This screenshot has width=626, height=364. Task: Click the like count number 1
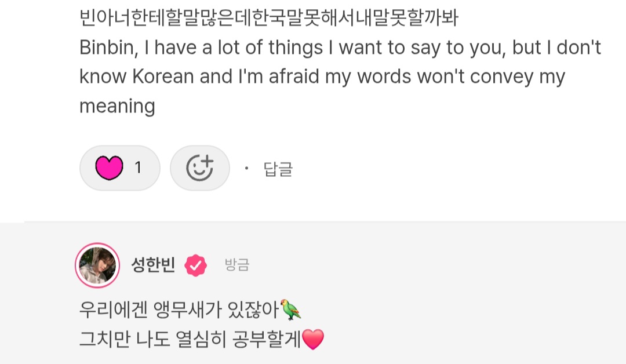click(x=138, y=168)
